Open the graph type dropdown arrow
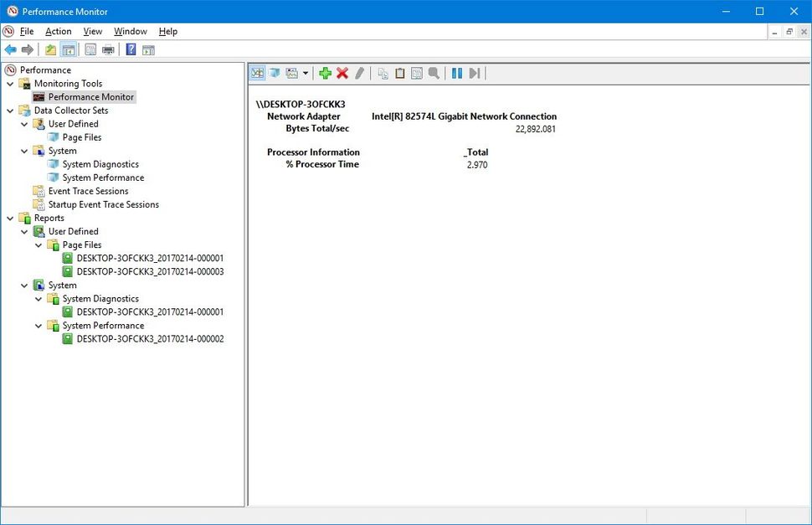The height and width of the screenshot is (525, 812). (x=306, y=73)
